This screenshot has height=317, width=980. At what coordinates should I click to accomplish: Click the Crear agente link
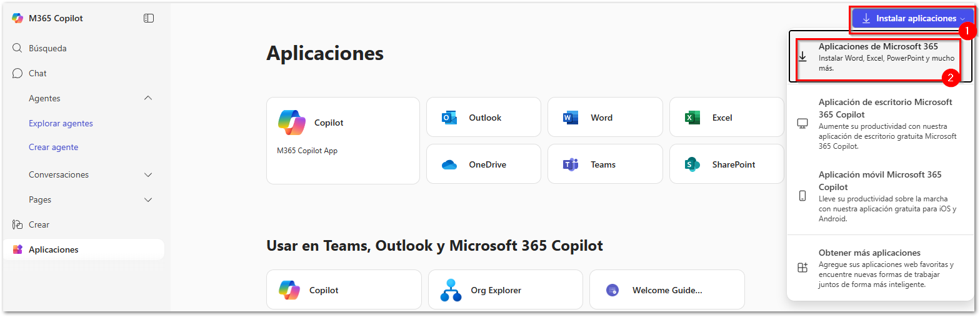click(53, 147)
